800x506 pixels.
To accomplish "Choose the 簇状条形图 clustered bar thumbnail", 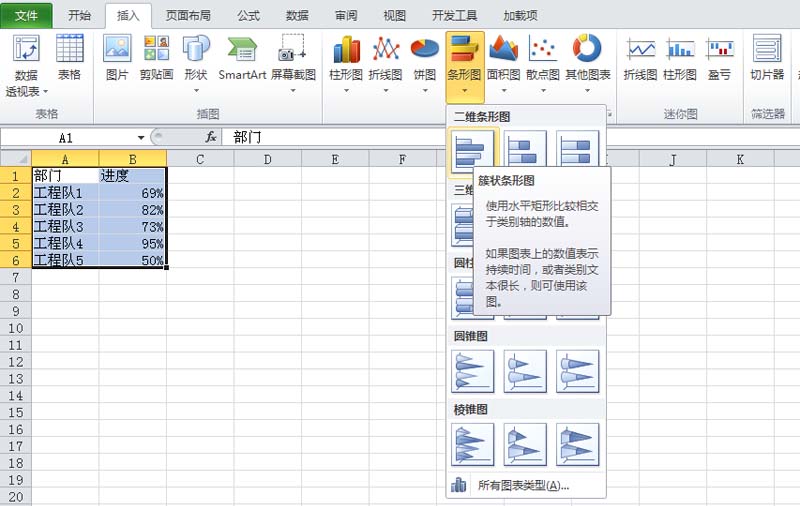I will coord(472,149).
